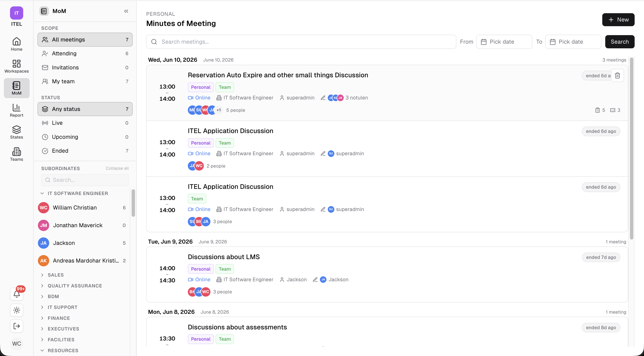Expand the Quality Assurance group
644x356 pixels.
(x=42, y=286)
